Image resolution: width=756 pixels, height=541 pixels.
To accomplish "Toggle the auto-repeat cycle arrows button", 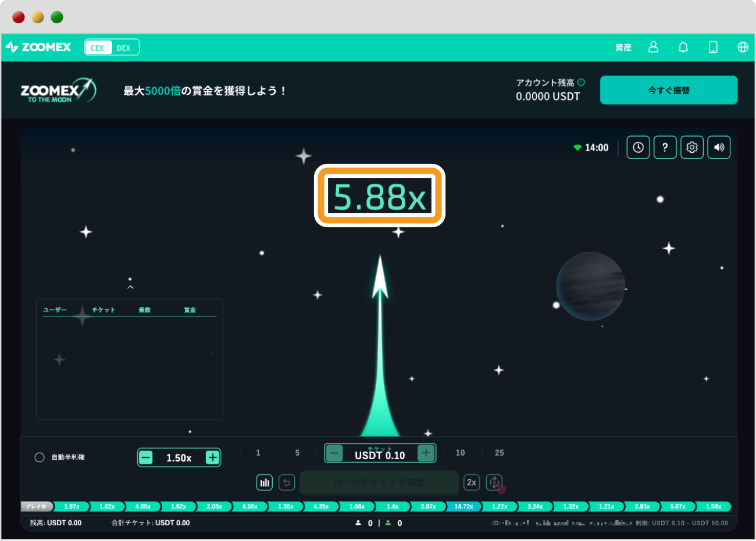I will coord(494,482).
